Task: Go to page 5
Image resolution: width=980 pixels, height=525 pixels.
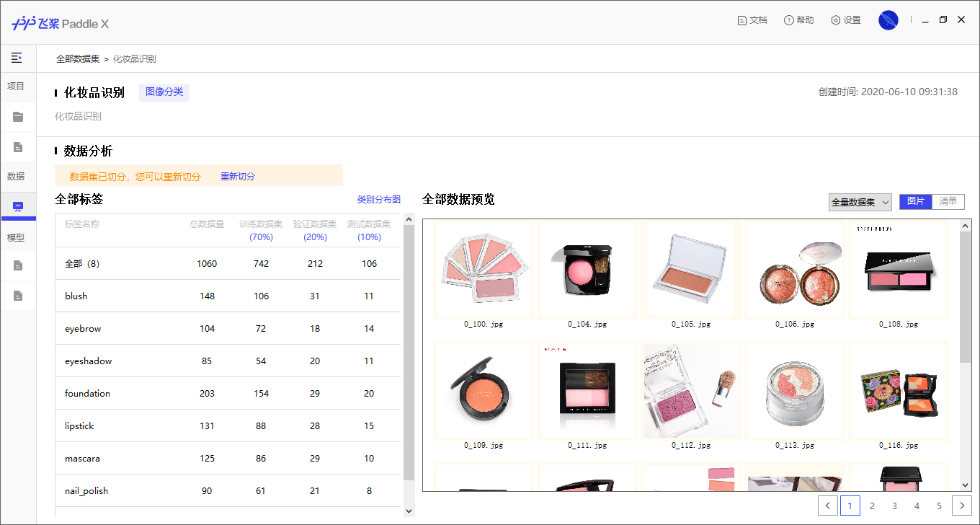Action: coord(940,506)
